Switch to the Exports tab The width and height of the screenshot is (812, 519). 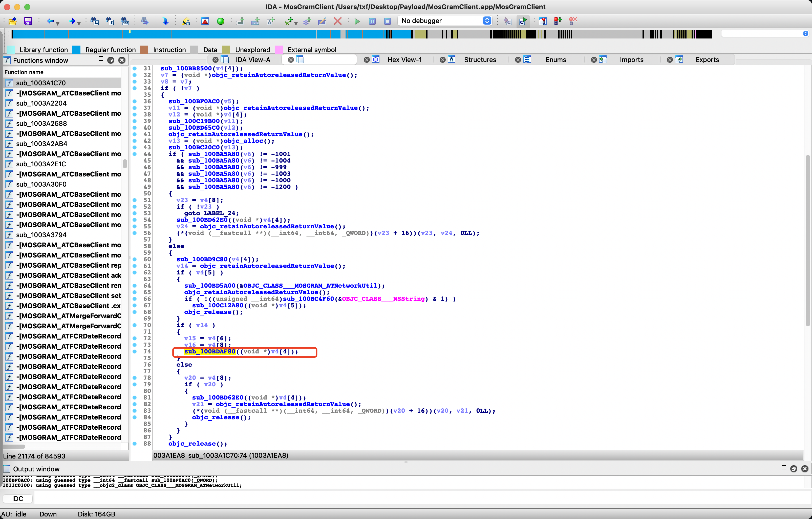[x=707, y=60]
